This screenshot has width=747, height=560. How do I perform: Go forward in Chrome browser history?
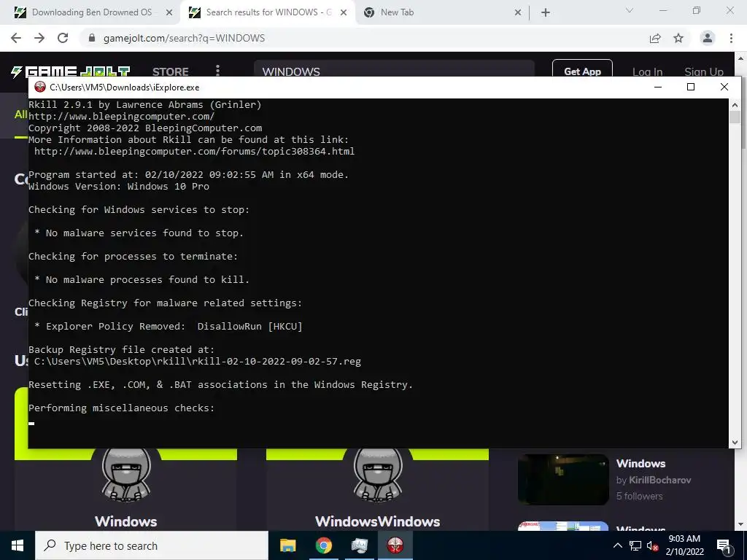[39, 38]
